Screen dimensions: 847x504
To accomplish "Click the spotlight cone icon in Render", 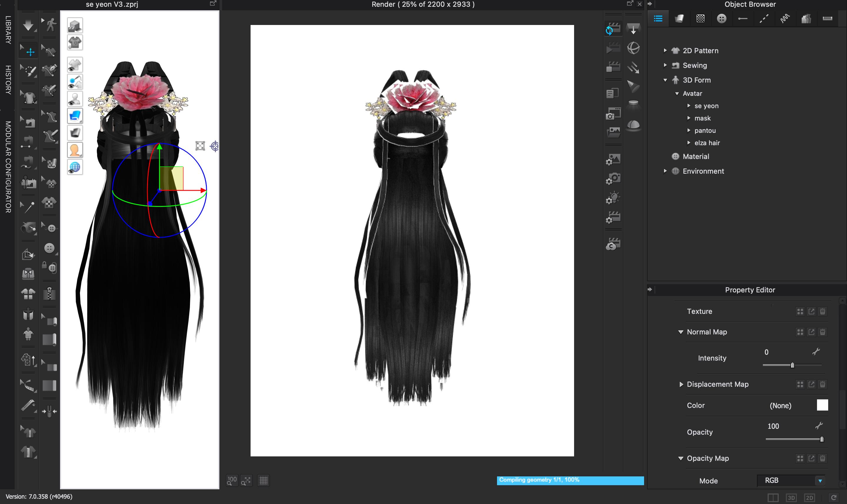I will [x=633, y=87].
